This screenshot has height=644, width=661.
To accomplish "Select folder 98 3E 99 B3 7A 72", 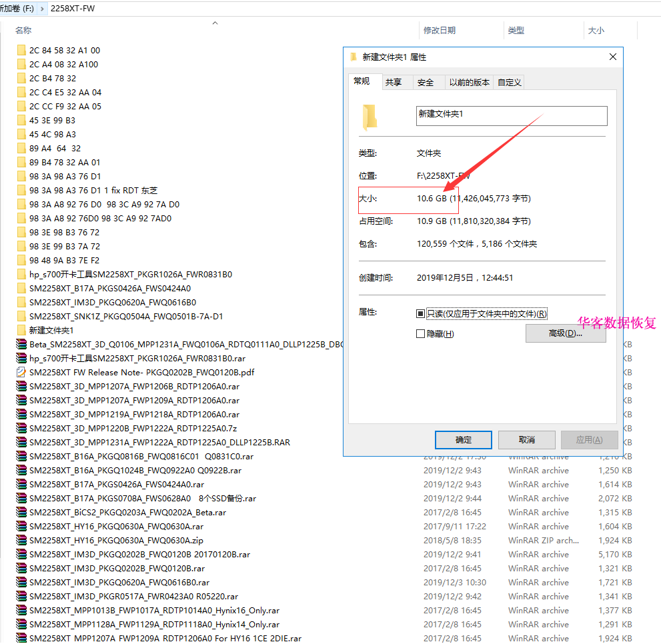I will pos(65,247).
